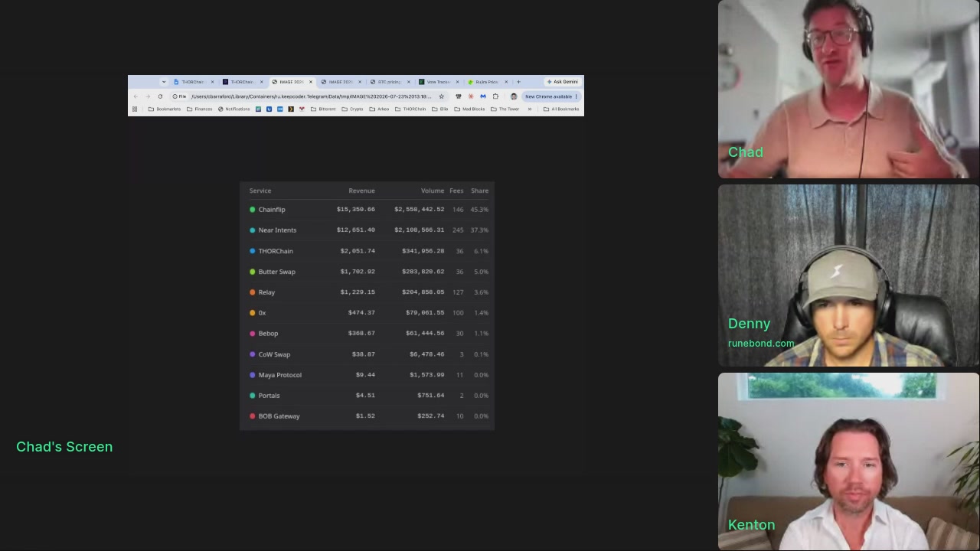Click the BOB Gateway red color dot
Screen dimensions: 980x551
[x=253, y=416]
